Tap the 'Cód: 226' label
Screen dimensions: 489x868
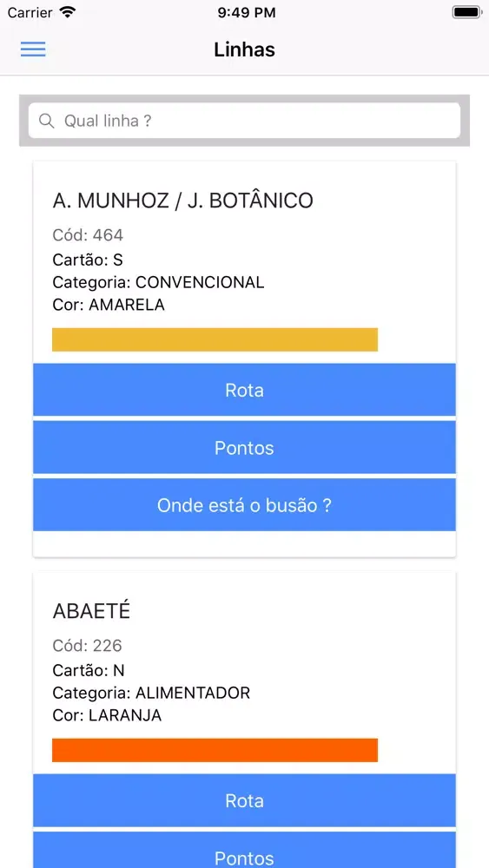87,646
